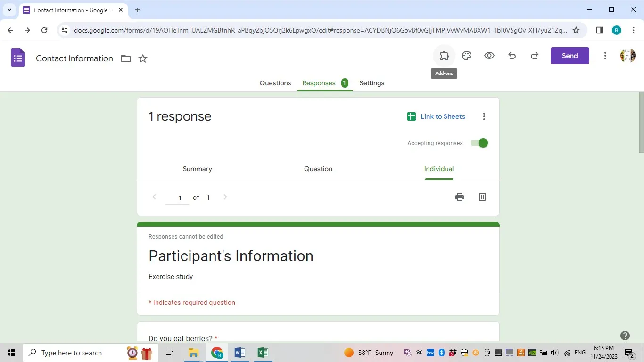Click the Undo icon
The width and height of the screenshot is (644, 362).
point(512,55)
